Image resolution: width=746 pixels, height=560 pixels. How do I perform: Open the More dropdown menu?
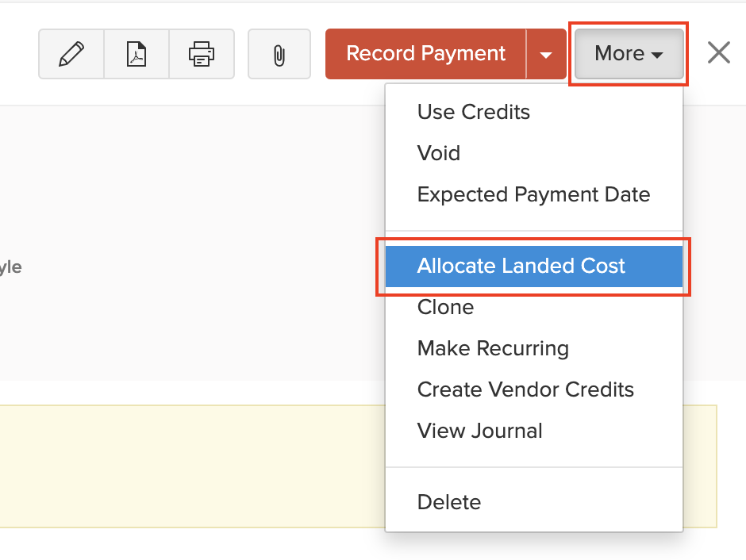pyautogui.click(x=628, y=53)
